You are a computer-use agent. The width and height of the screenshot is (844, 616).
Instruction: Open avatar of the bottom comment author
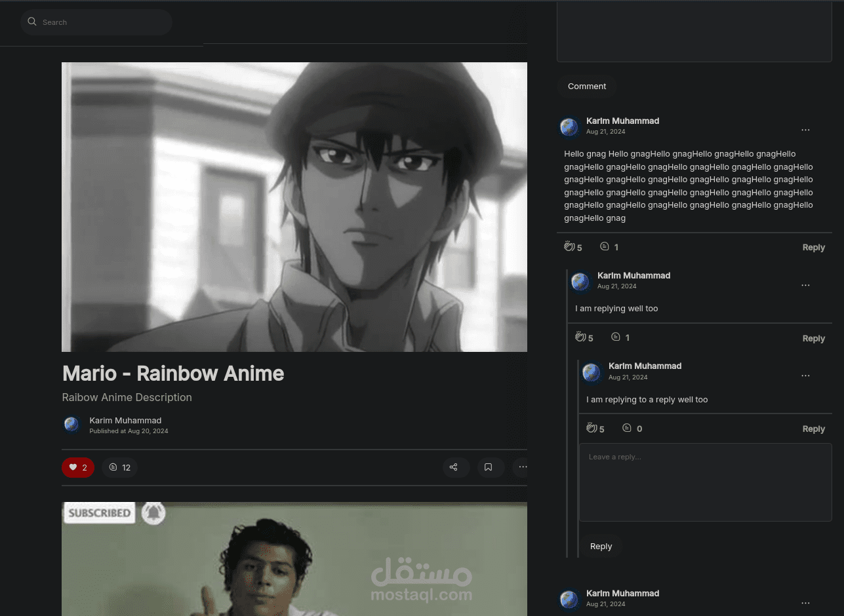[569, 599]
